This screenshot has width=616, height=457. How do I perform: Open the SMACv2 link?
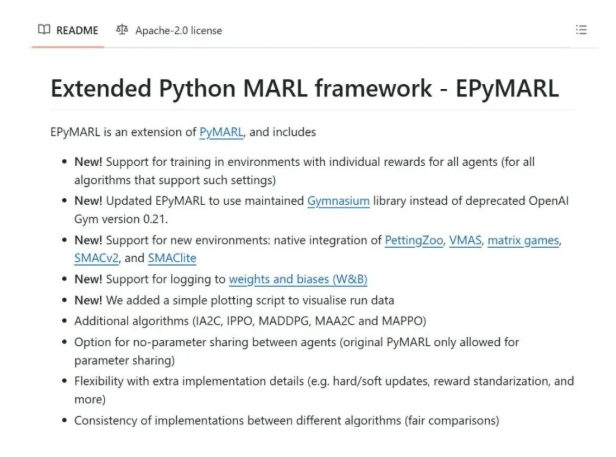[x=92, y=257]
